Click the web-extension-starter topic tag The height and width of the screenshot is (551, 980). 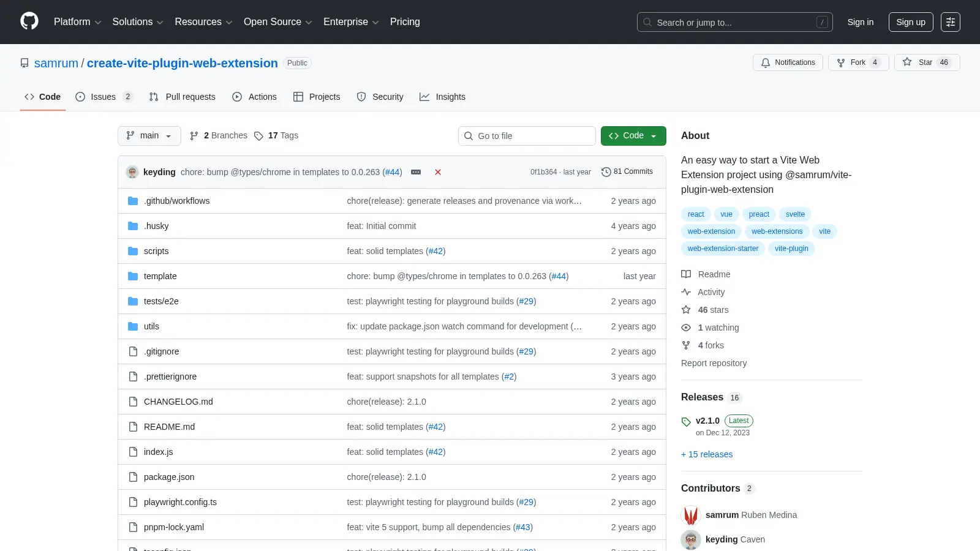click(723, 249)
